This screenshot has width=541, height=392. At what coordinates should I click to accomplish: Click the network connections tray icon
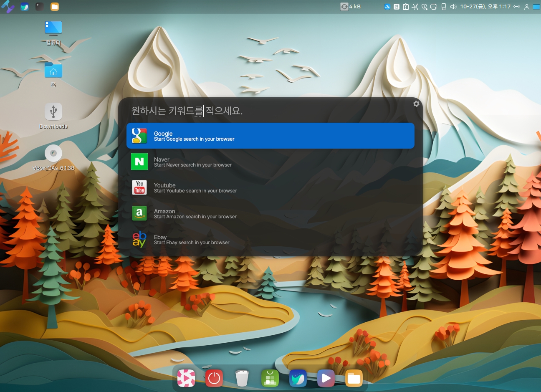pyautogui.click(x=415, y=7)
